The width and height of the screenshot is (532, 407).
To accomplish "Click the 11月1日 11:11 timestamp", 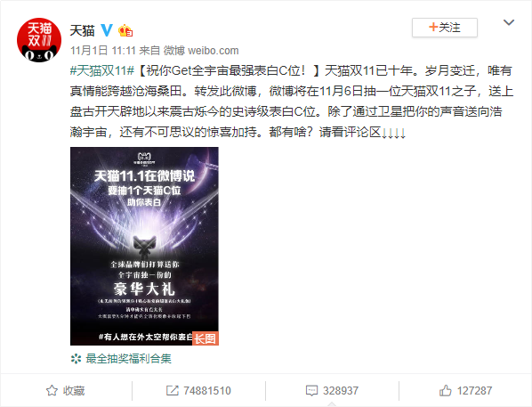I will click(x=103, y=51).
